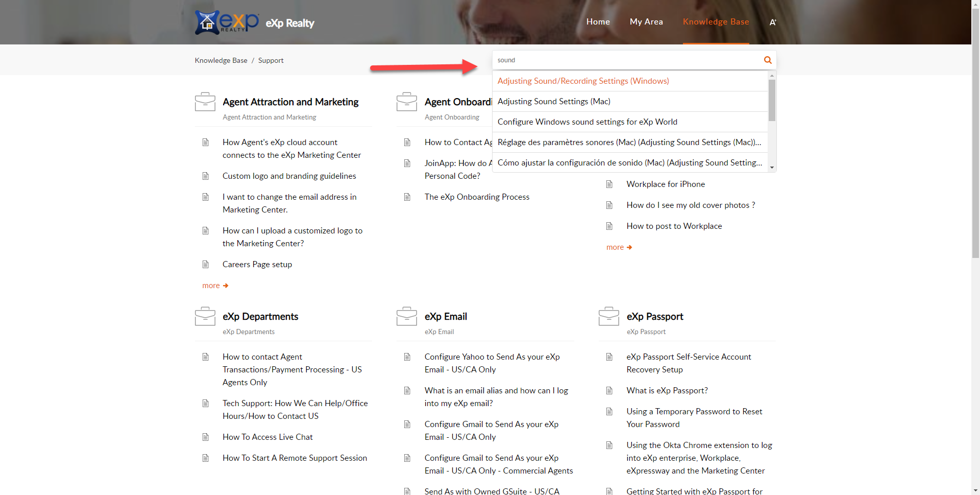Image resolution: width=980 pixels, height=495 pixels.
Task: Click Agent Attraction and Marketing folder icon
Action: coord(205,102)
